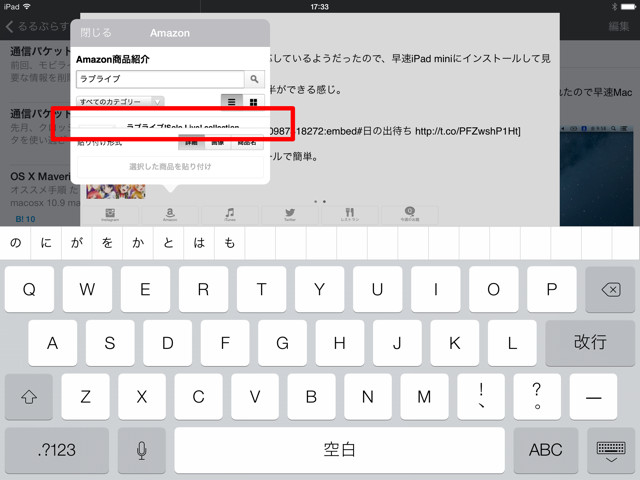Tap the colorful anime product thumbnail
The image size is (640, 480).
coord(116,191)
